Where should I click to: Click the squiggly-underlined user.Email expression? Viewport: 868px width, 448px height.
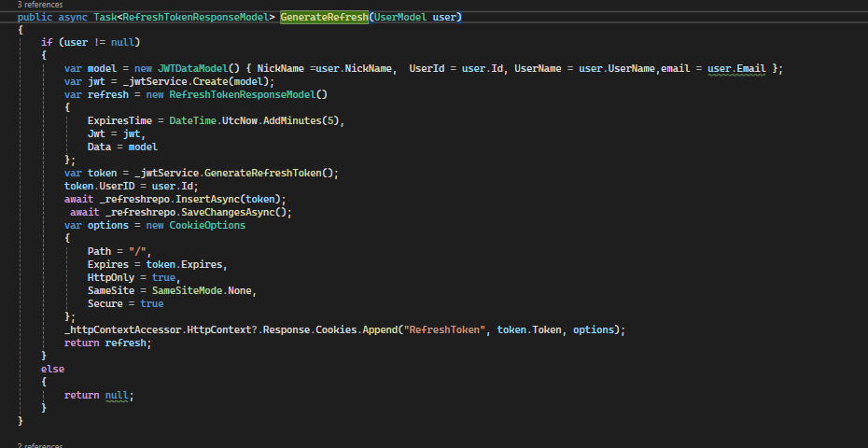click(x=736, y=69)
